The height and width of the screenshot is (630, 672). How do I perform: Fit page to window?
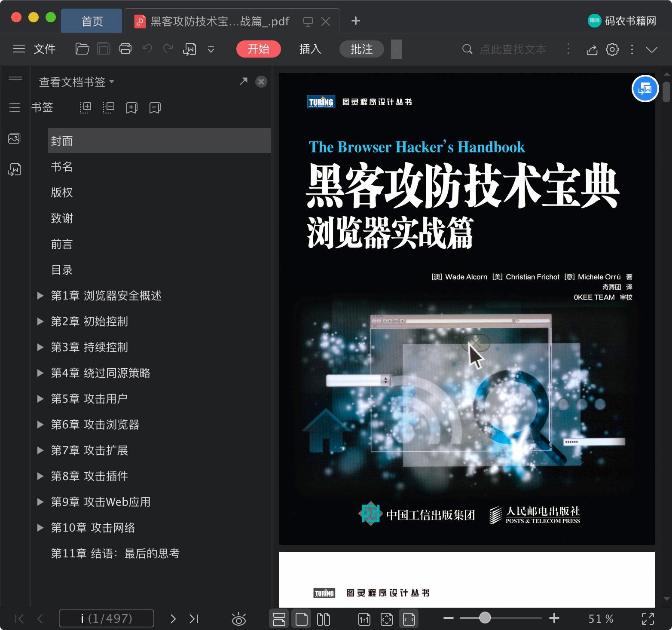pyautogui.click(x=387, y=619)
